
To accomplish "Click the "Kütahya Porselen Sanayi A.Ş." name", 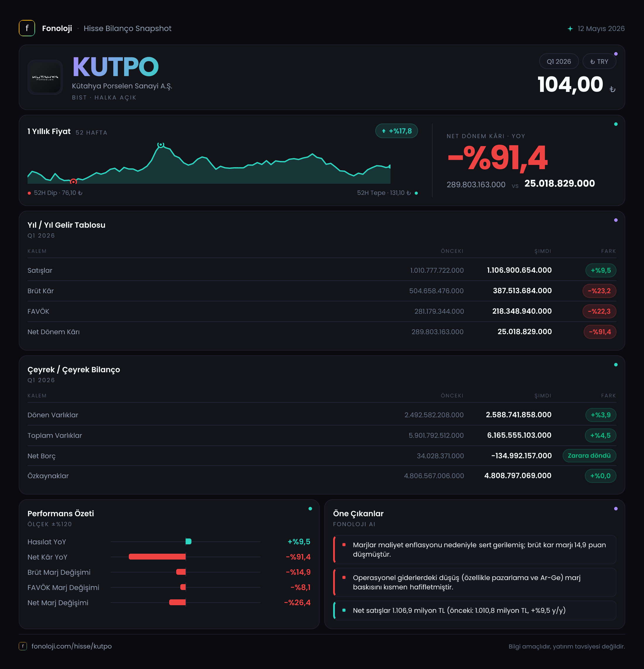I will click(122, 86).
